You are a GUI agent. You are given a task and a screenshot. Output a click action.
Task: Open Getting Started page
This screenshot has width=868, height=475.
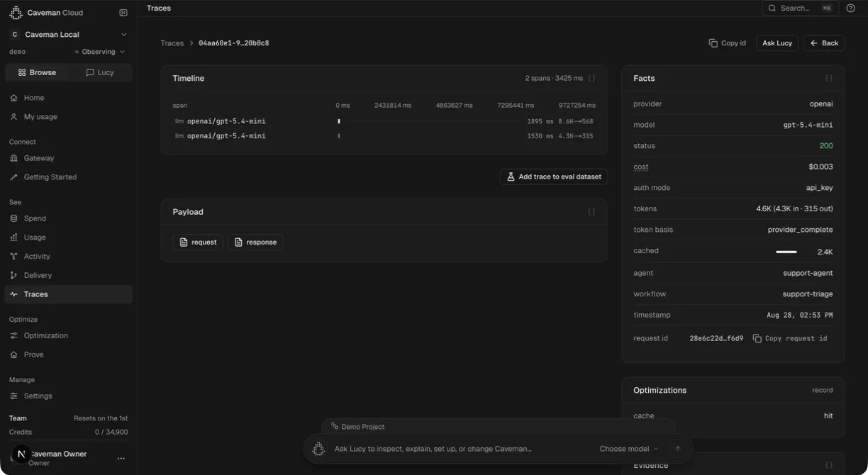(69, 177)
